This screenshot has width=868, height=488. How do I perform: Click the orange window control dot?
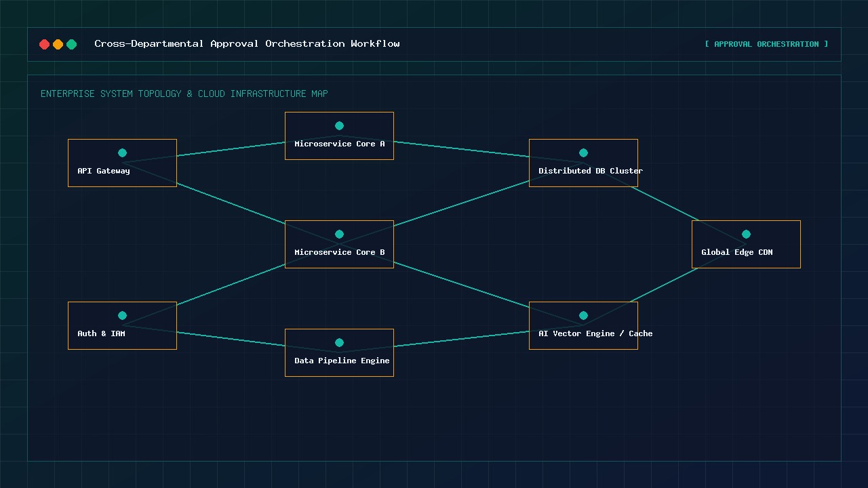tap(58, 44)
